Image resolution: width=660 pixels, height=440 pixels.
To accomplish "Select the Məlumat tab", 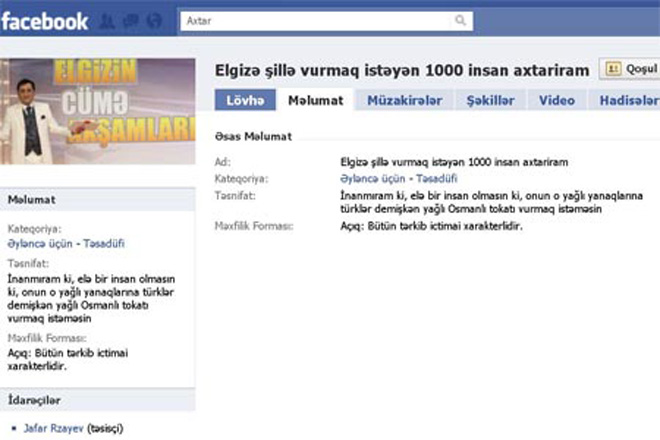I will click(x=315, y=100).
